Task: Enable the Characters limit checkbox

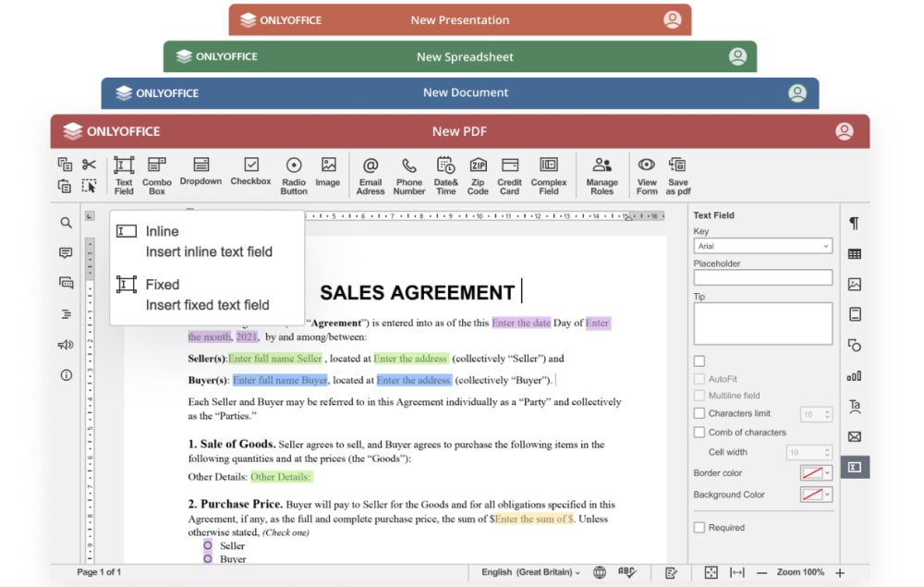Action: (699, 413)
